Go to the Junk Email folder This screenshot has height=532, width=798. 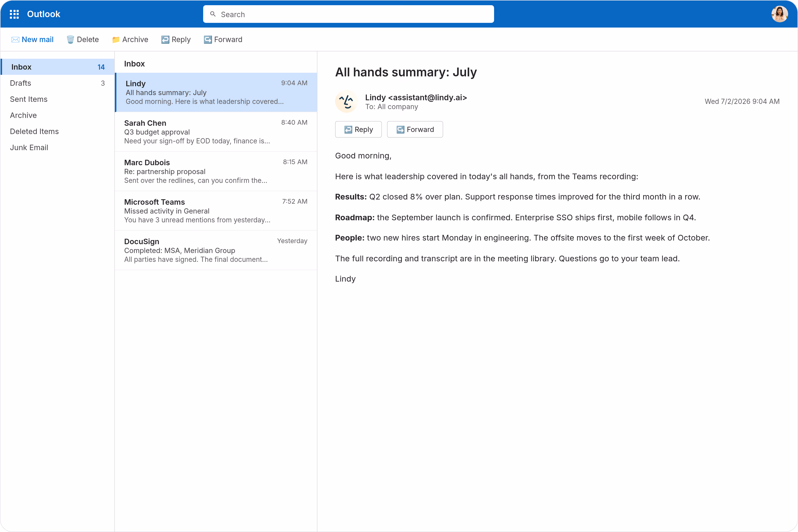(57, 148)
